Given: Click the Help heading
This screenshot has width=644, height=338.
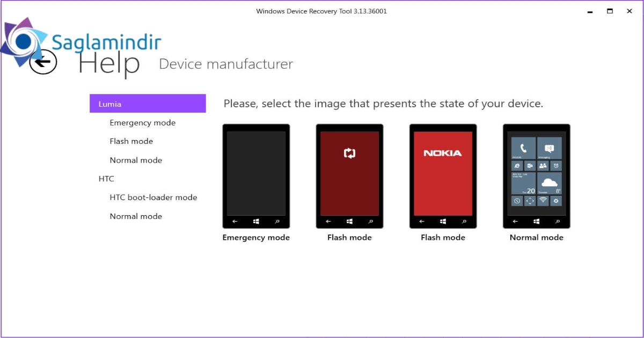Looking at the screenshot, I should (x=109, y=64).
